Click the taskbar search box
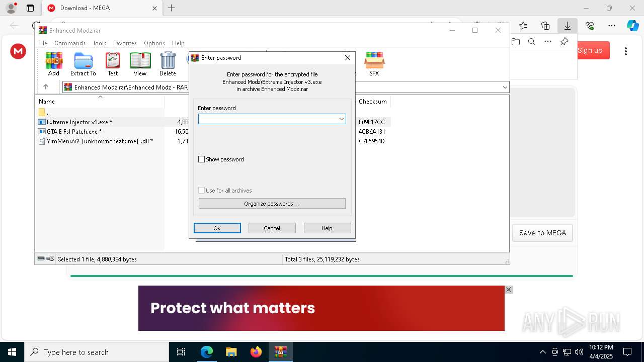Screen dimensions: 644x362 (97, 352)
